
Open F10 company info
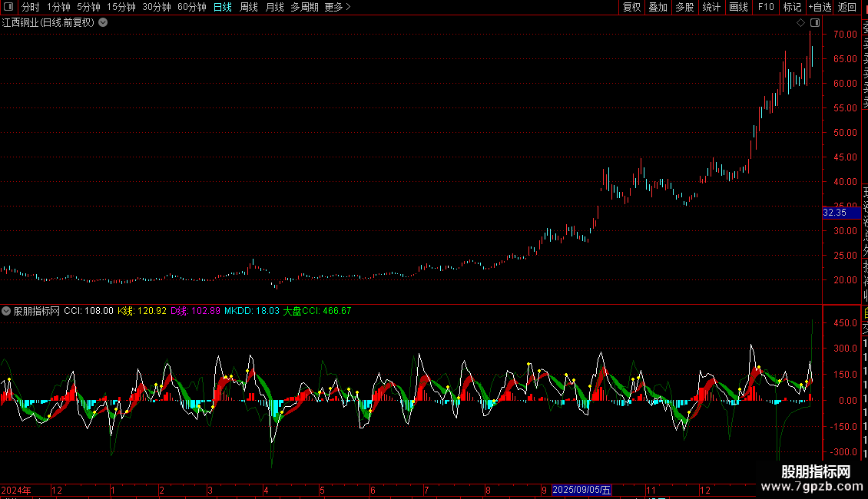766,7
